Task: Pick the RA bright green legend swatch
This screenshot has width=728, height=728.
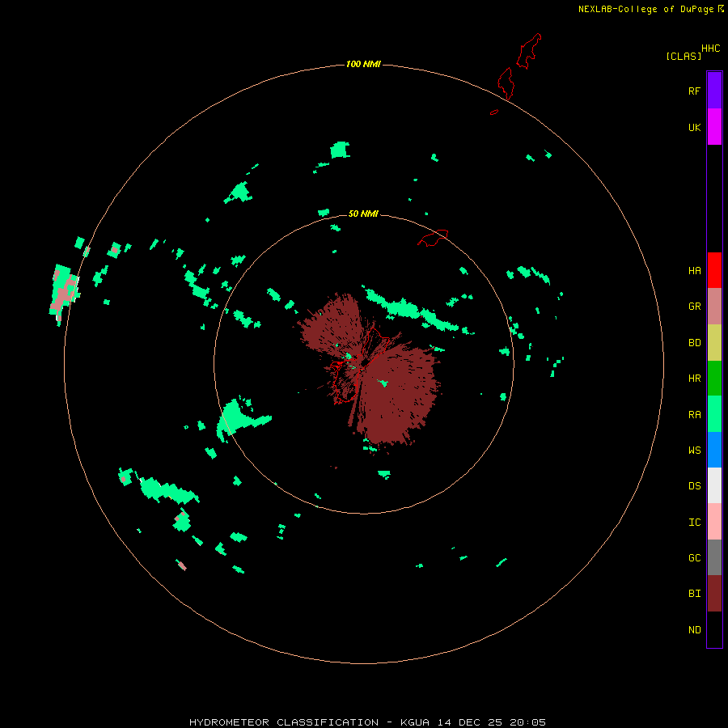Action: [x=714, y=414]
